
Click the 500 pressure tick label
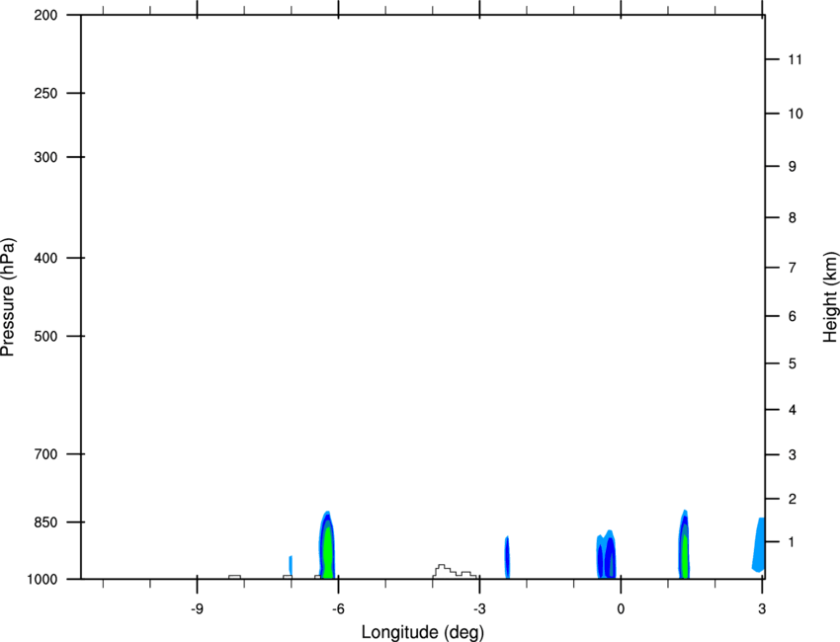[x=45, y=336]
